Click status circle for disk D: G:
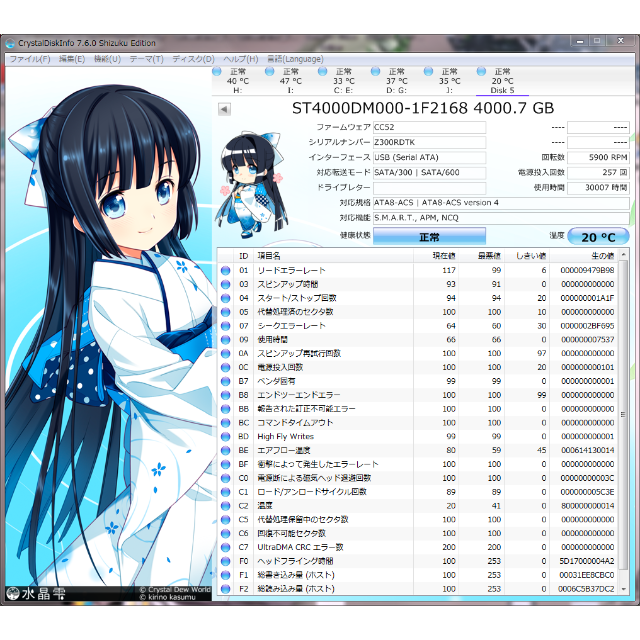Image resolution: width=640 pixels, height=640 pixels. 376,71
